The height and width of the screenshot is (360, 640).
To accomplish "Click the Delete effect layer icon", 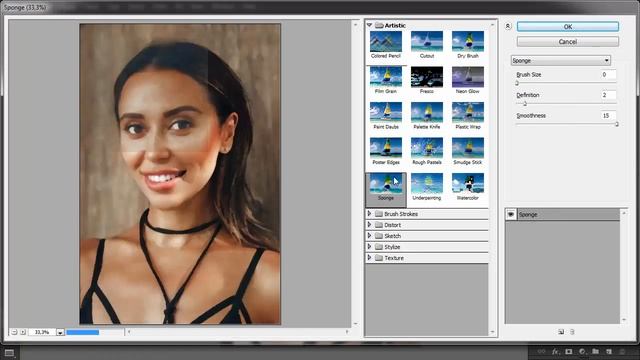I will tap(572, 332).
